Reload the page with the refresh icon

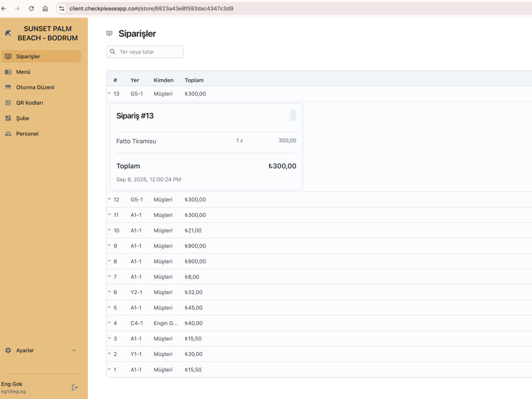pos(31,9)
